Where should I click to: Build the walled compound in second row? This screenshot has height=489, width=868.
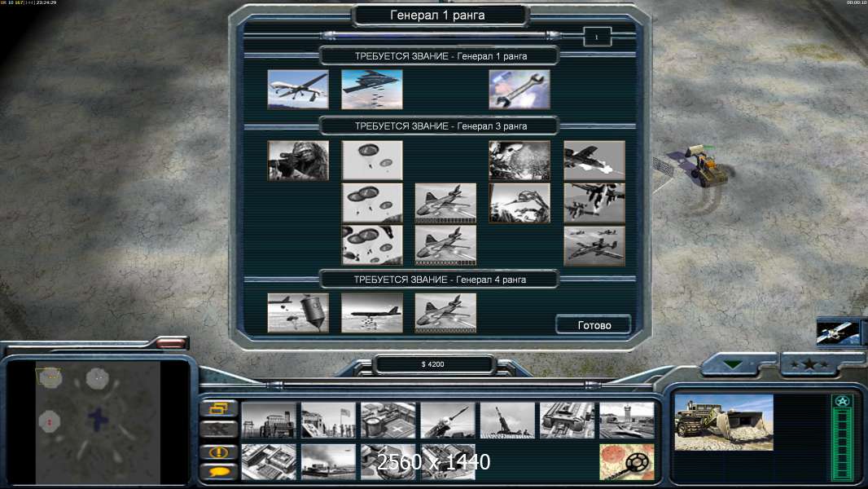coord(269,461)
